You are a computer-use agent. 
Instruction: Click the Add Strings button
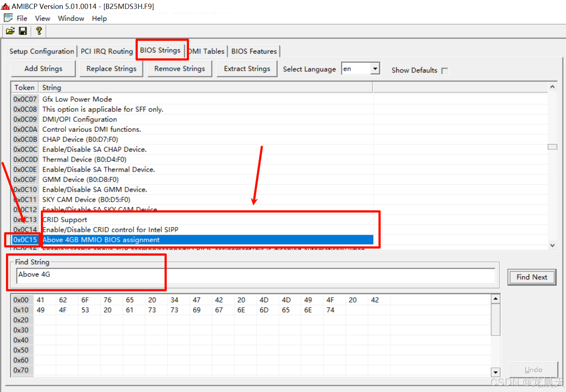coord(43,69)
